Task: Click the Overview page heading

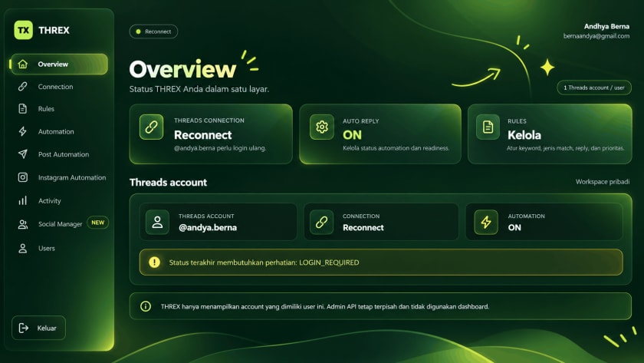Action: [182, 69]
